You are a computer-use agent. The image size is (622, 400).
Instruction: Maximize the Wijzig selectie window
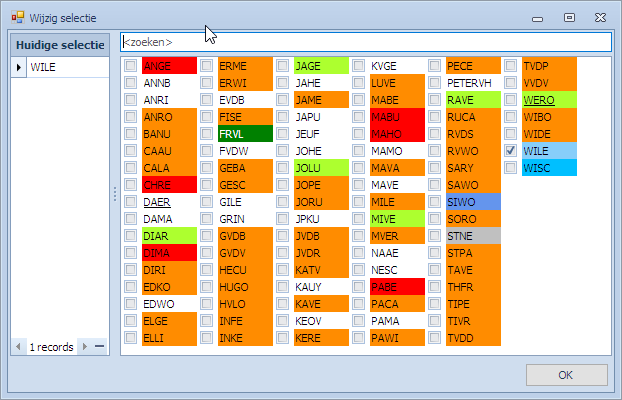(x=569, y=17)
